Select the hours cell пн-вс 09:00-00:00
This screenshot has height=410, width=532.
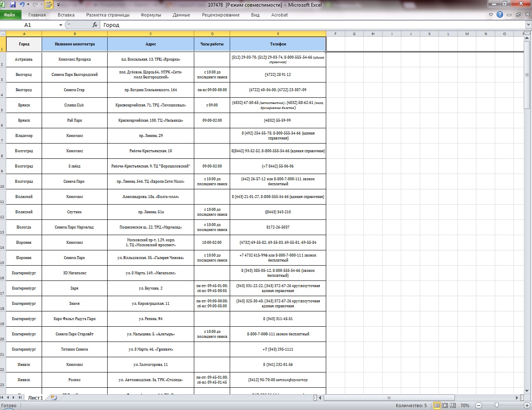pos(212,90)
